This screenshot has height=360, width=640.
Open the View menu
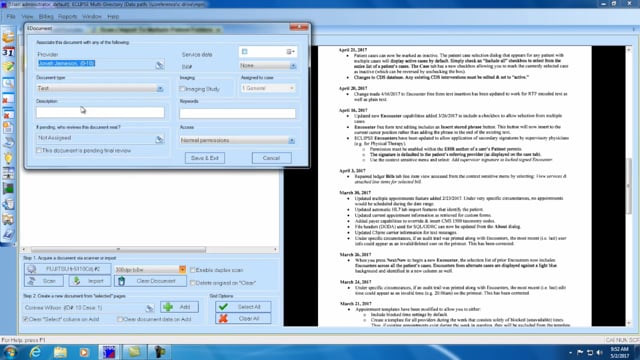coord(27,17)
